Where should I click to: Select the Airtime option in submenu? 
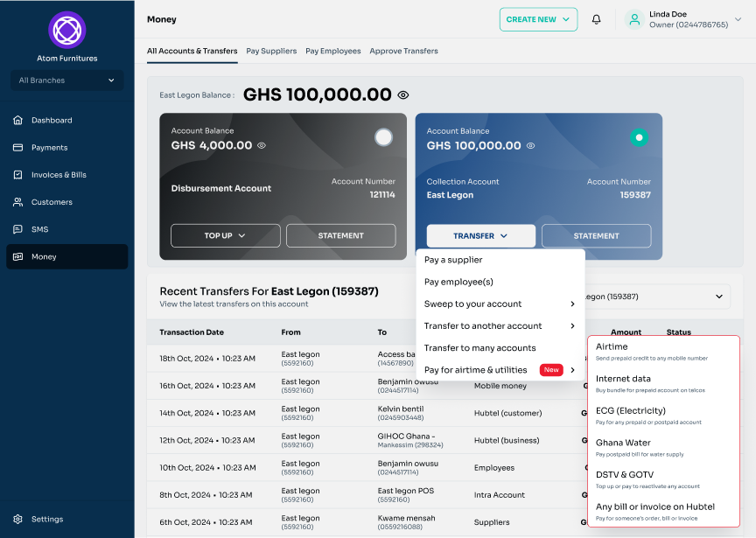[612, 347]
